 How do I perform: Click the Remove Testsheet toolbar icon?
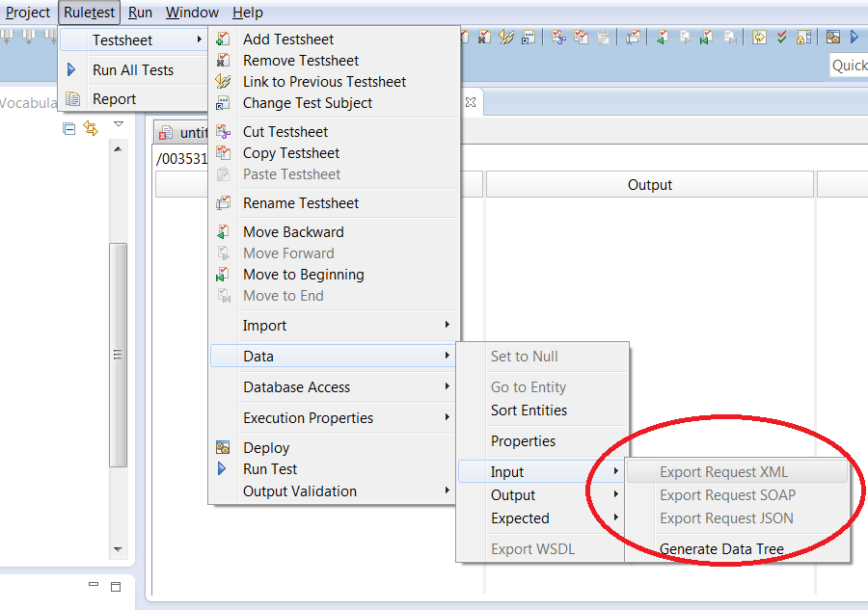click(x=484, y=38)
